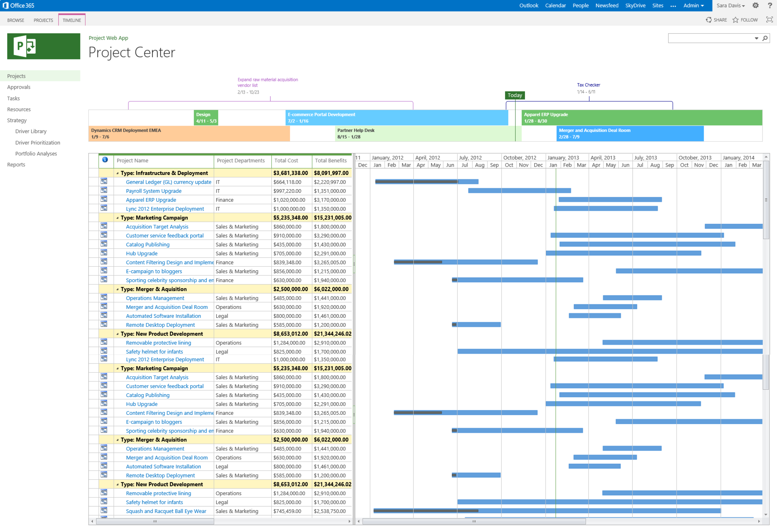777x532 pixels.
Task: Expand the Type: Infrastructure & Deployment group
Action: coord(116,173)
